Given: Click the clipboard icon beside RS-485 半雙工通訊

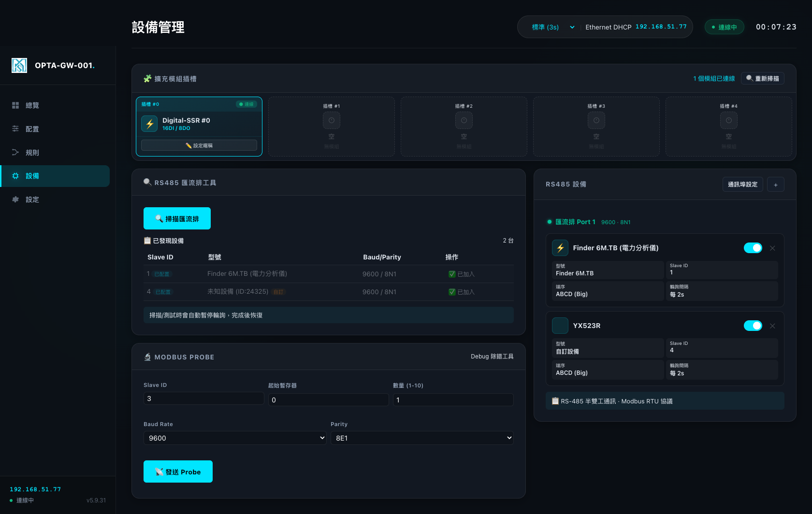Looking at the screenshot, I should [555, 401].
